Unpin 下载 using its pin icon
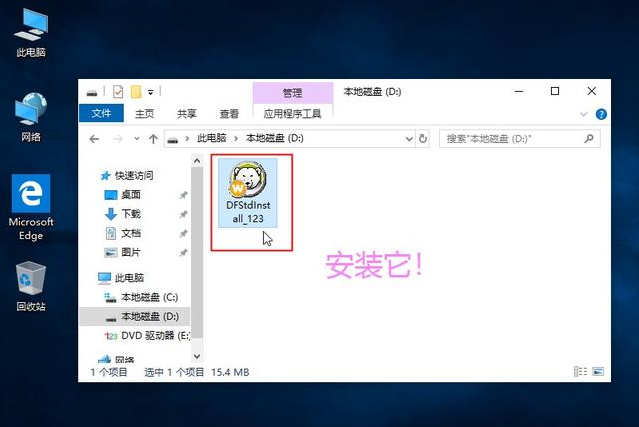The width and height of the screenshot is (639, 427). pyautogui.click(x=183, y=214)
